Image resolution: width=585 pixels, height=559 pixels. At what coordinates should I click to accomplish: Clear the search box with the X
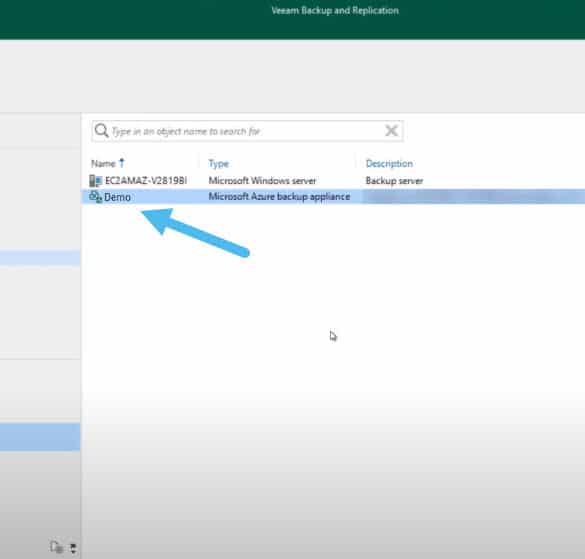pos(391,131)
